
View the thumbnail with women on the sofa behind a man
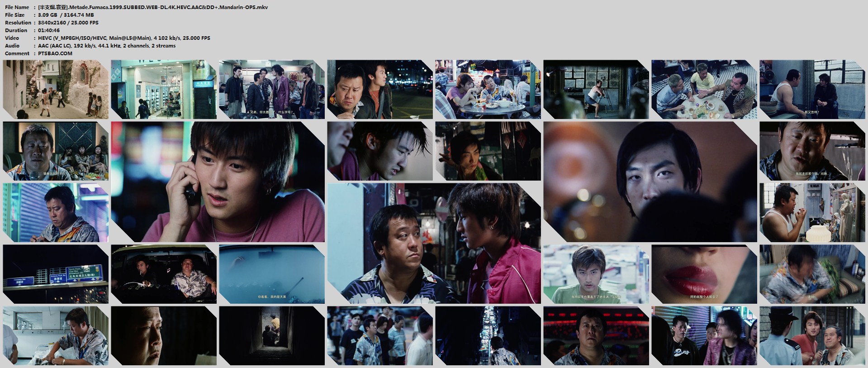56,151
